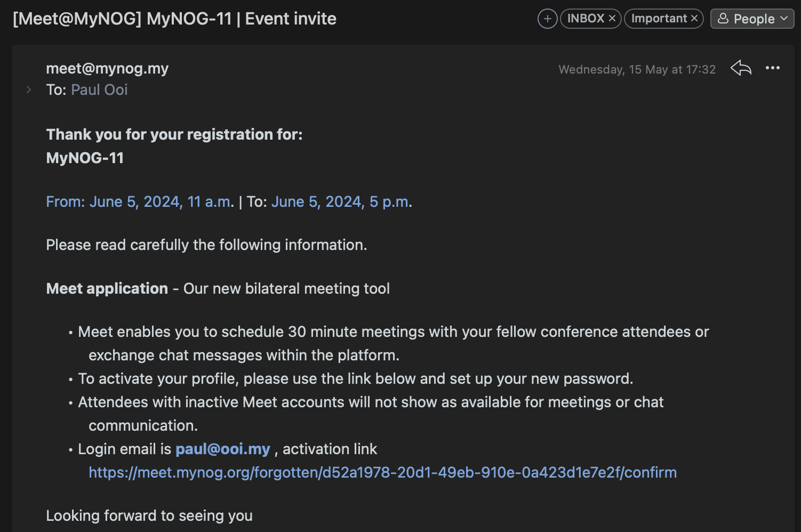Click the Important label
This screenshot has width=801, height=532.
tap(659, 19)
